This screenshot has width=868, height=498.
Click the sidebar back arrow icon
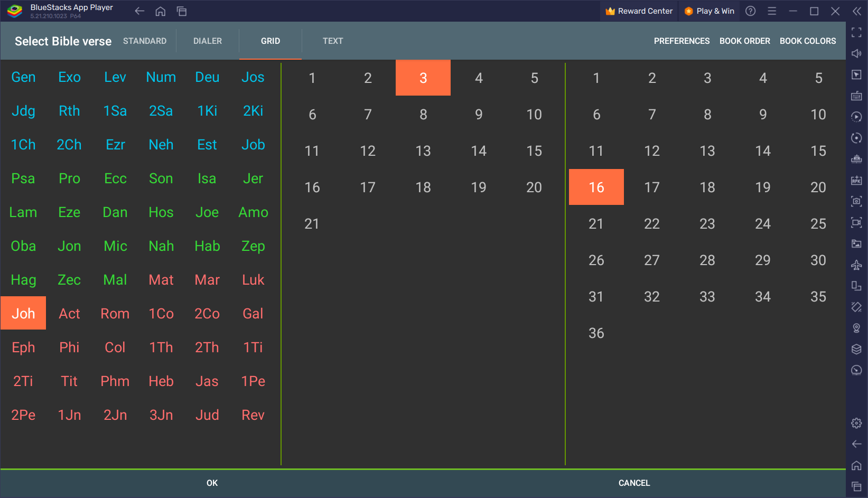click(857, 444)
